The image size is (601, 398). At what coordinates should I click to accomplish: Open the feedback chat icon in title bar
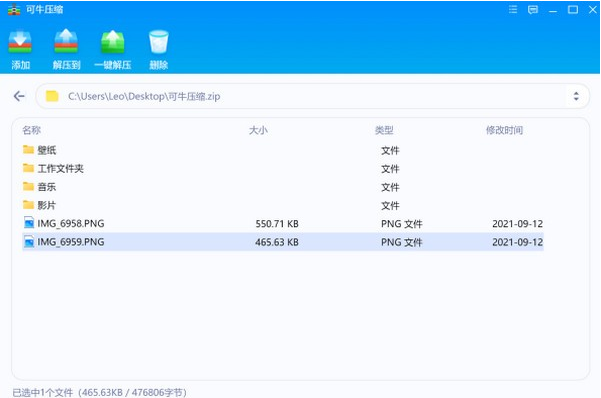click(x=533, y=10)
